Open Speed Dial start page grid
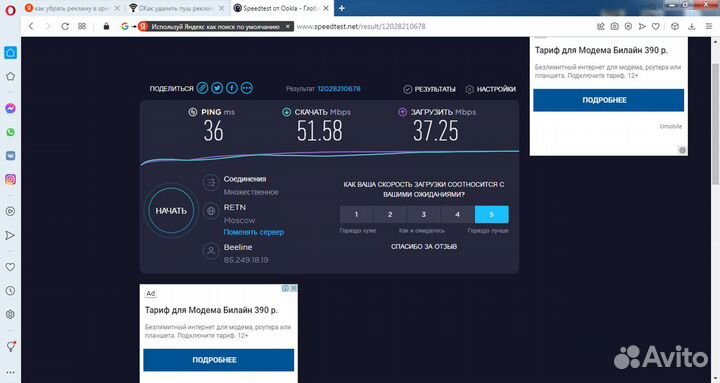This screenshot has height=383, width=720. [82, 26]
